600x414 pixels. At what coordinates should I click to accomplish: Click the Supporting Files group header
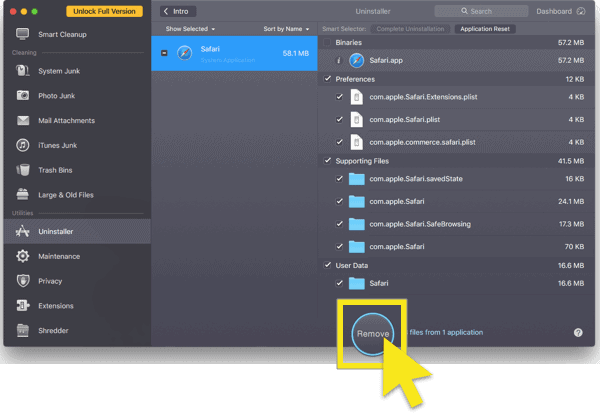pos(456,161)
